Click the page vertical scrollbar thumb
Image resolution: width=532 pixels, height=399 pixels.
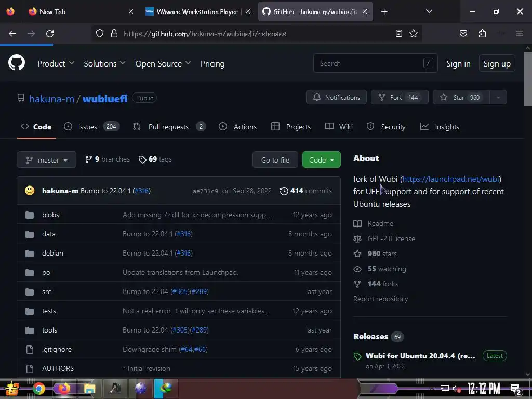pos(528,79)
